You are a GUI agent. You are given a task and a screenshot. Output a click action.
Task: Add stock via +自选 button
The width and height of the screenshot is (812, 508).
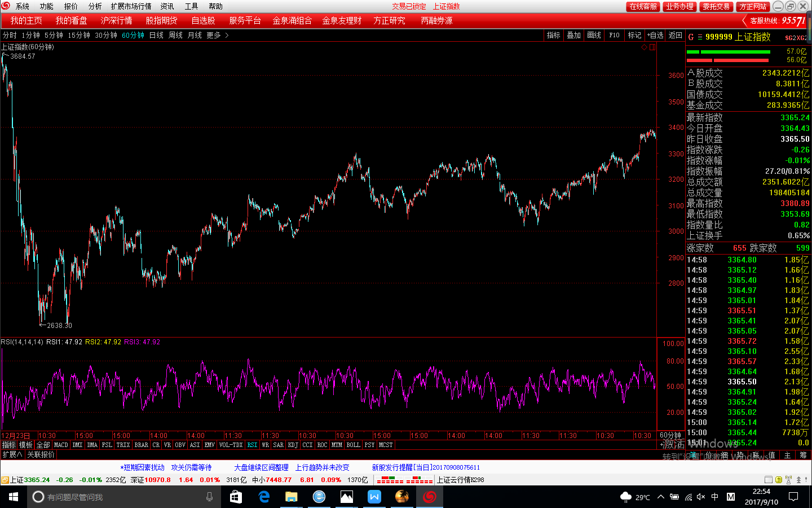coord(655,35)
